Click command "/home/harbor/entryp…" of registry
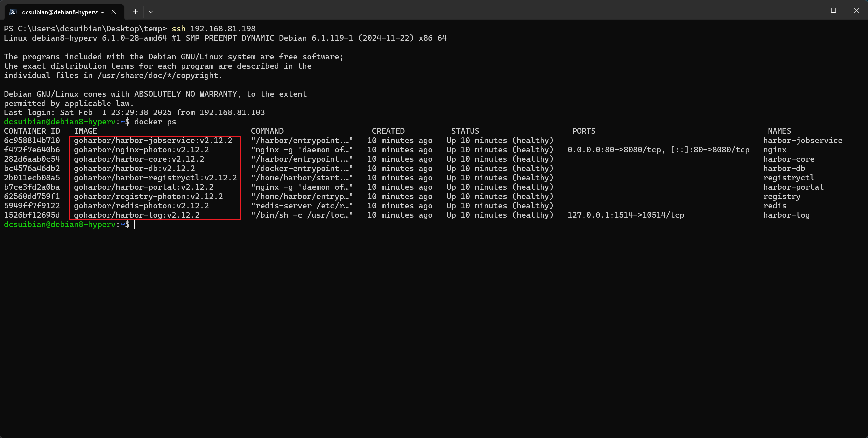This screenshot has height=438, width=868. 302,196
